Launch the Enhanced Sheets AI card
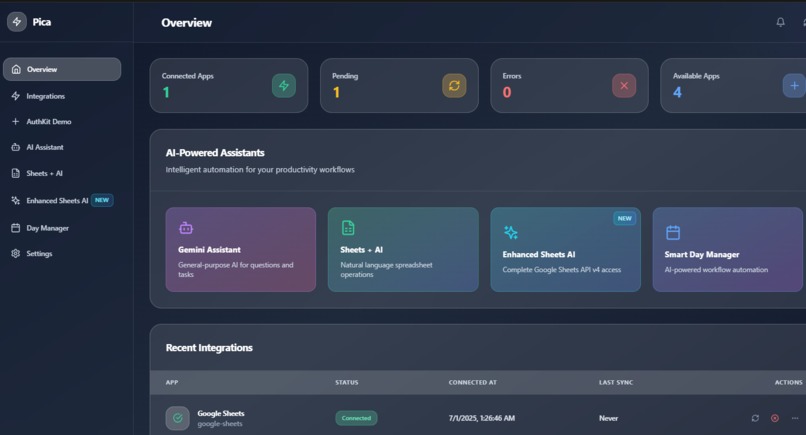Viewport: 806px width, 435px height. pos(565,249)
